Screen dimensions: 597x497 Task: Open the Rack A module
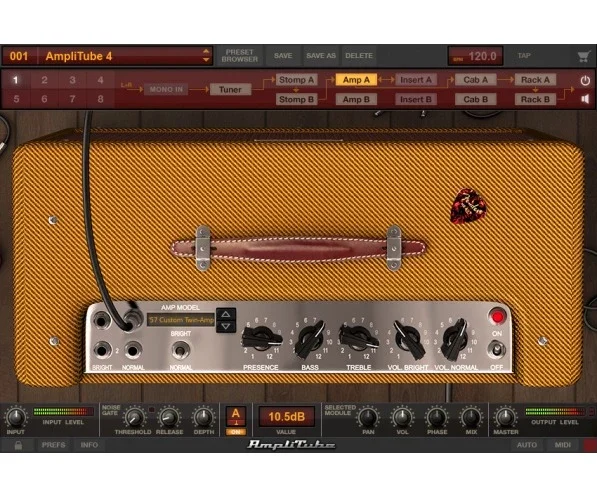535,80
